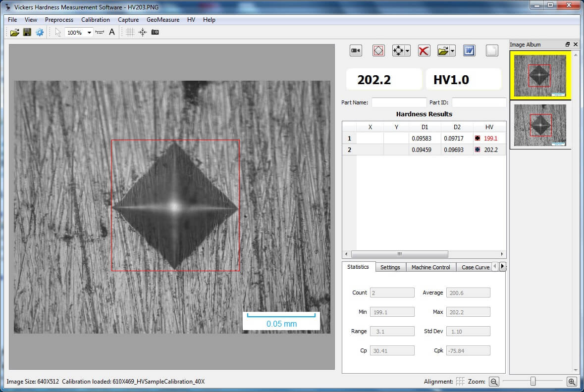Select the text annotation tool A
584x392 pixels.
112,32
